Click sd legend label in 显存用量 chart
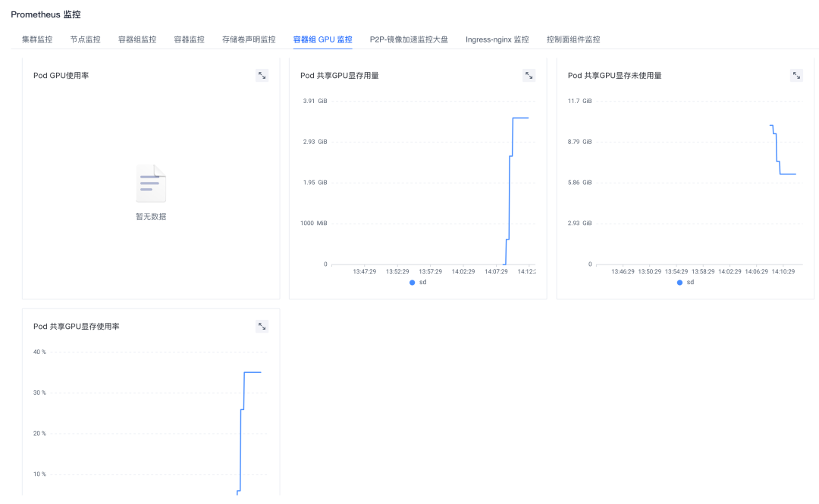 [x=423, y=282]
